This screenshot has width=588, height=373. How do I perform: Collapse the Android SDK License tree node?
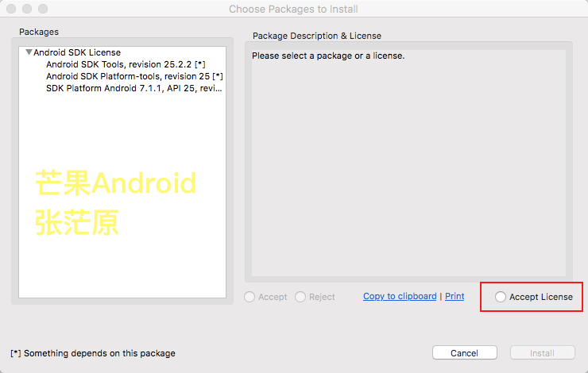[29, 52]
